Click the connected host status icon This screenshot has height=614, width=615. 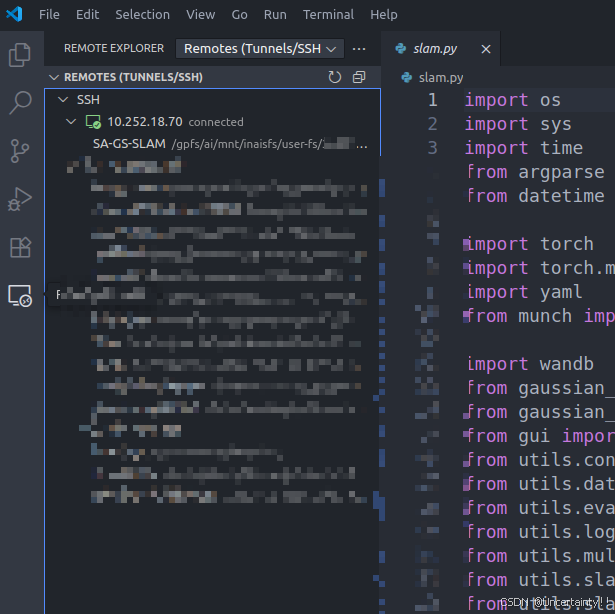click(x=93, y=122)
